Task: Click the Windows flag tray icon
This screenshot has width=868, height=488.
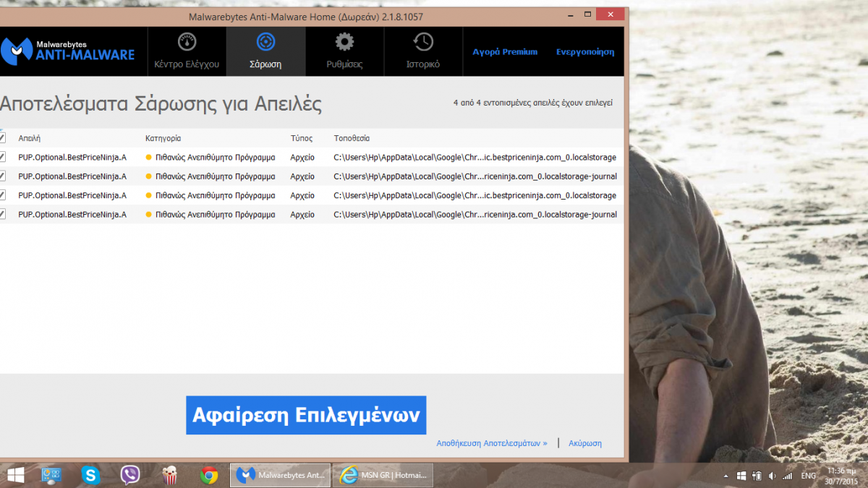Action: pyautogui.click(x=741, y=476)
